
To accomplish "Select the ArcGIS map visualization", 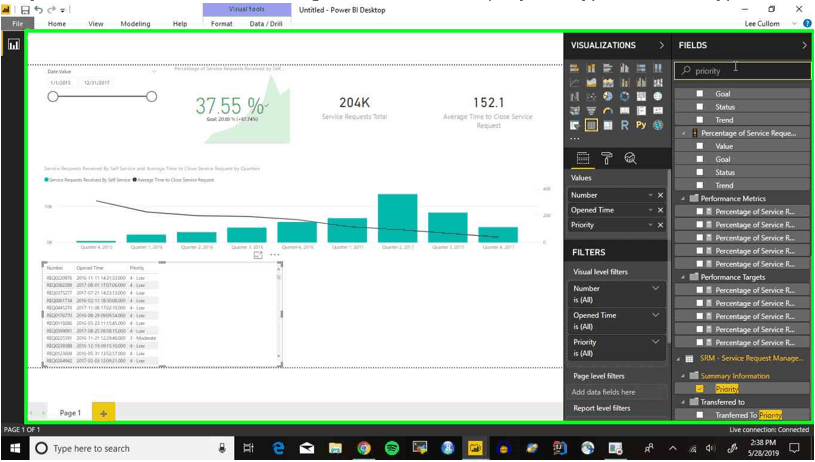I will pyautogui.click(x=658, y=125).
